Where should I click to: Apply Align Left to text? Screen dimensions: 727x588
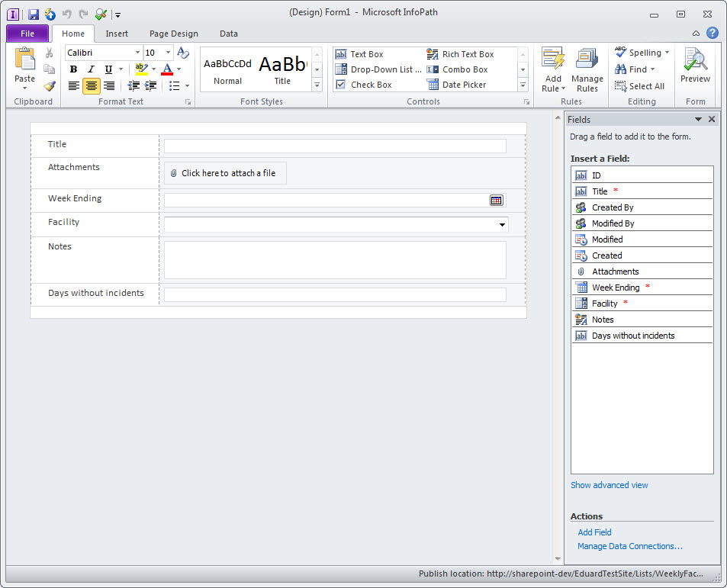[x=74, y=85]
